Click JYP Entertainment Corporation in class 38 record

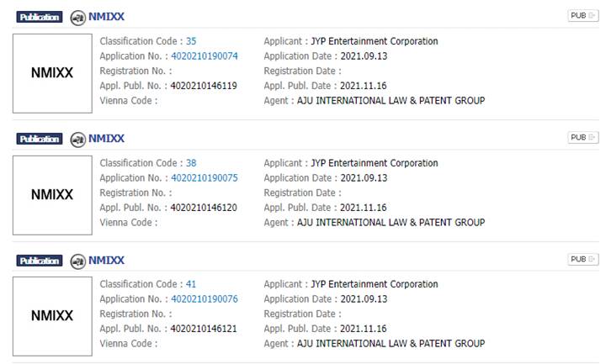coord(375,163)
